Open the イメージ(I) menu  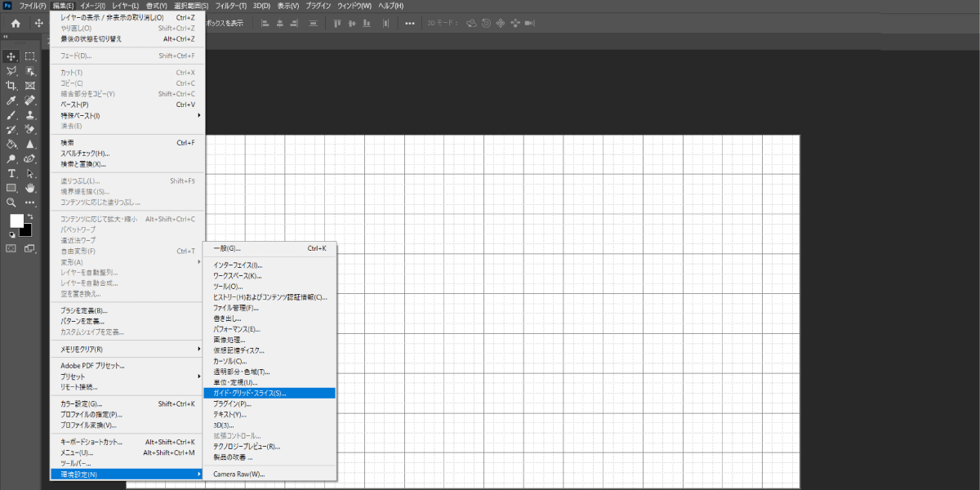click(92, 6)
